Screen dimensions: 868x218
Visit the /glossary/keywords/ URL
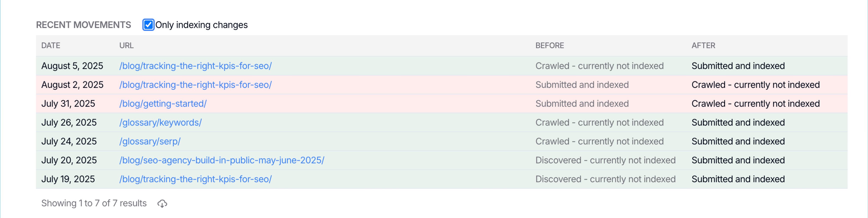pyautogui.click(x=160, y=123)
